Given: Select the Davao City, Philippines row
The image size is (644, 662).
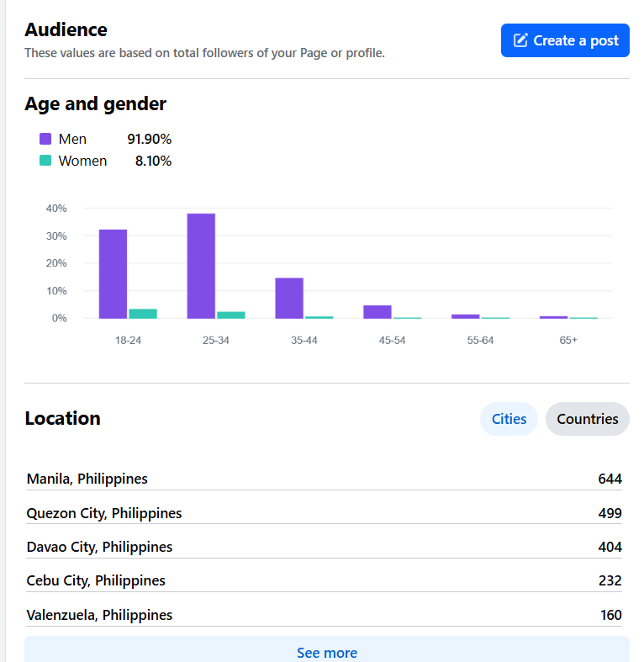Looking at the screenshot, I should coord(324,547).
